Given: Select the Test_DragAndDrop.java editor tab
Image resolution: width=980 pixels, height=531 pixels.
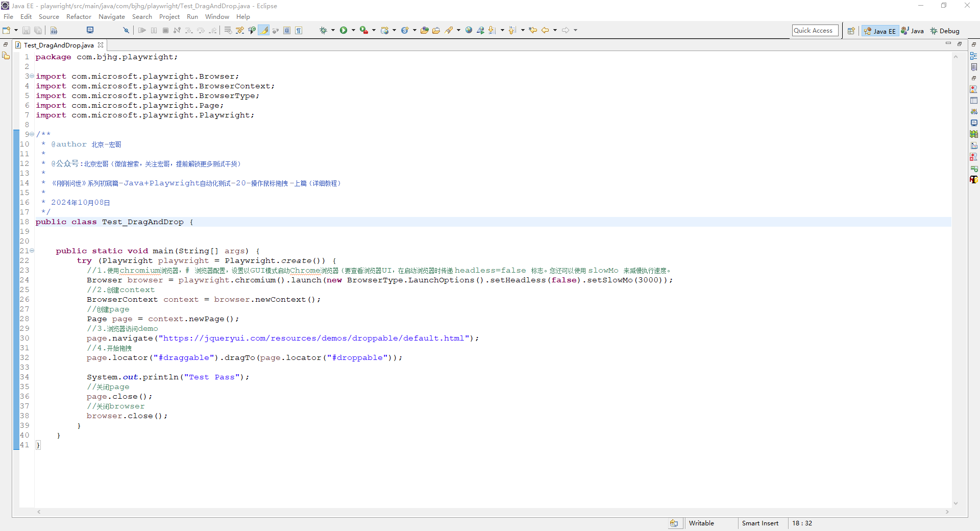Looking at the screenshot, I should (x=59, y=45).
